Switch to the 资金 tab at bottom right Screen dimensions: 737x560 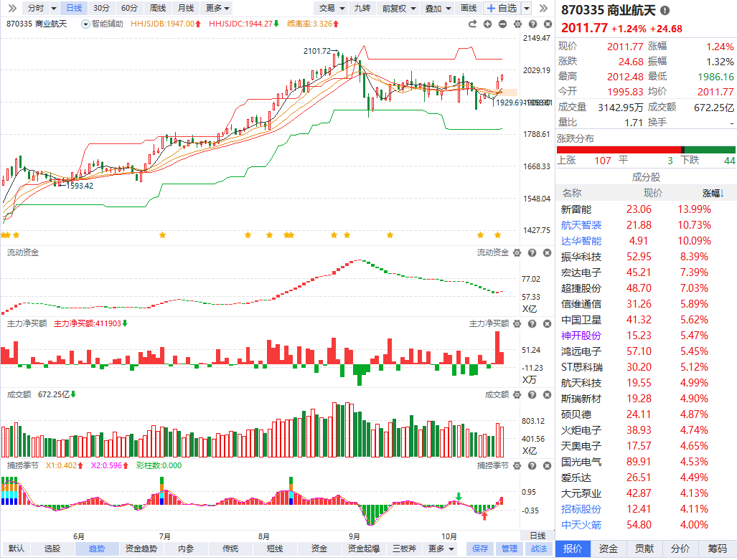point(609,549)
